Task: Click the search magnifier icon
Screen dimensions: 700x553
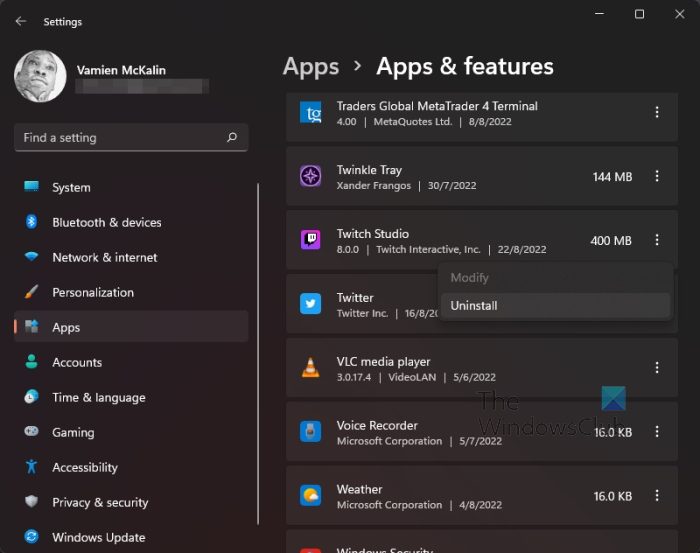Action: click(x=232, y=138)
